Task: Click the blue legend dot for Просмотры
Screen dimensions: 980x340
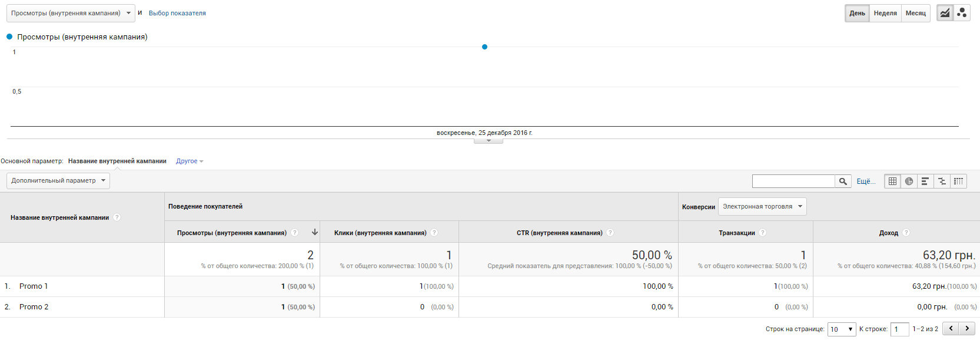Action: pyautogui.click(x=9, y=37)
